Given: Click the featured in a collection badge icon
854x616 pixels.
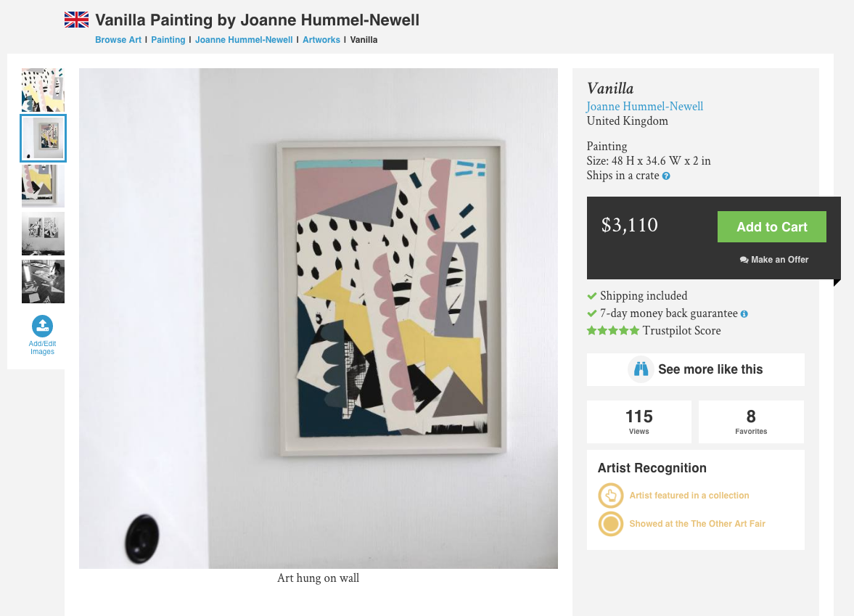Looking at the screenshot, I should coord(610,495).
